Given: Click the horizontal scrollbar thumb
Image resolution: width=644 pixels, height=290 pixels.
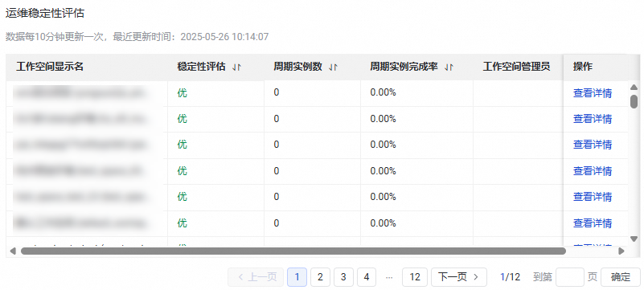Looking at the screenshot, I should [293, 251].
